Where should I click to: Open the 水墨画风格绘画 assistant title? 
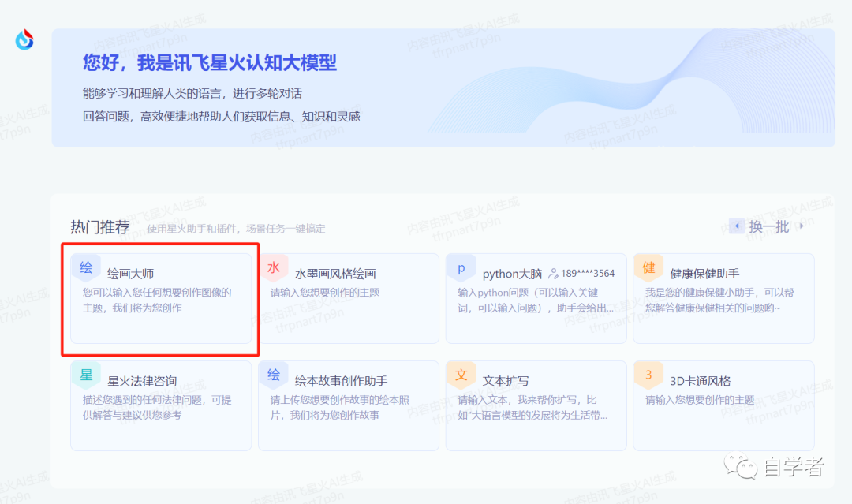335,274
